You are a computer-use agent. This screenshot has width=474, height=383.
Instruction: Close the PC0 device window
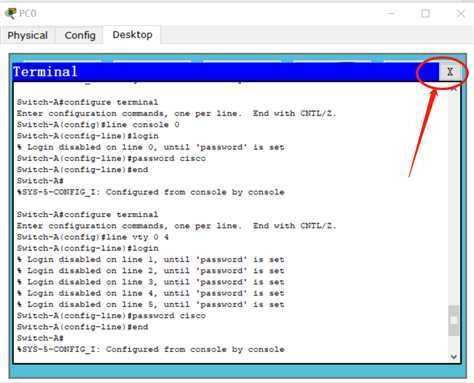pos(461,14)
